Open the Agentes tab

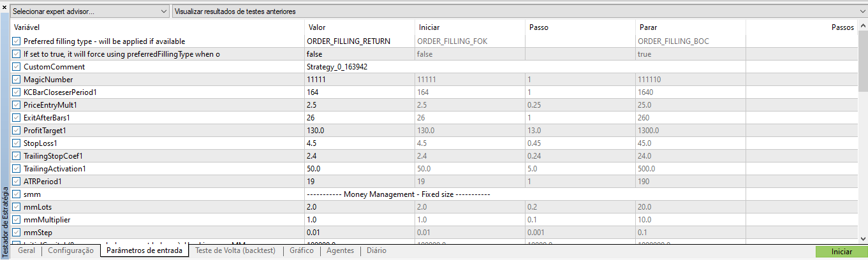(x=340, y=251)
